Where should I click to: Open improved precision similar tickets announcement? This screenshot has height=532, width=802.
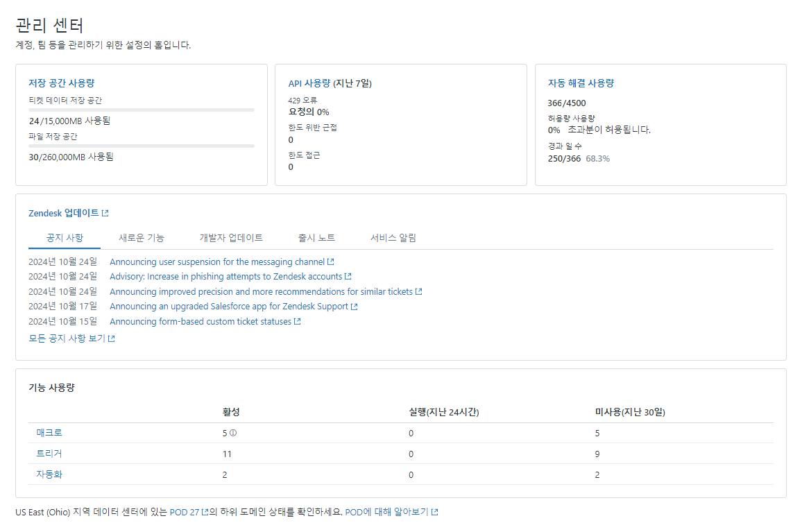click(261, 291)
